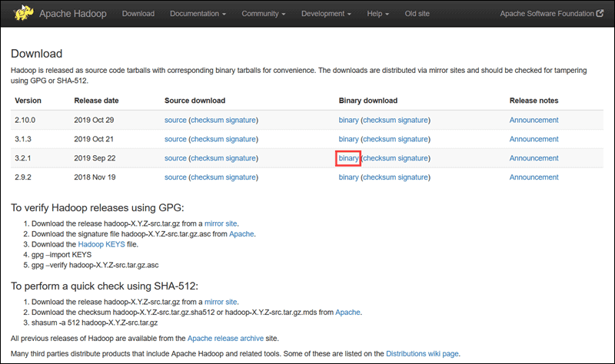Open the Distributions wiki page link
Screen dimensions: 615x364
(x=422, y=354)
